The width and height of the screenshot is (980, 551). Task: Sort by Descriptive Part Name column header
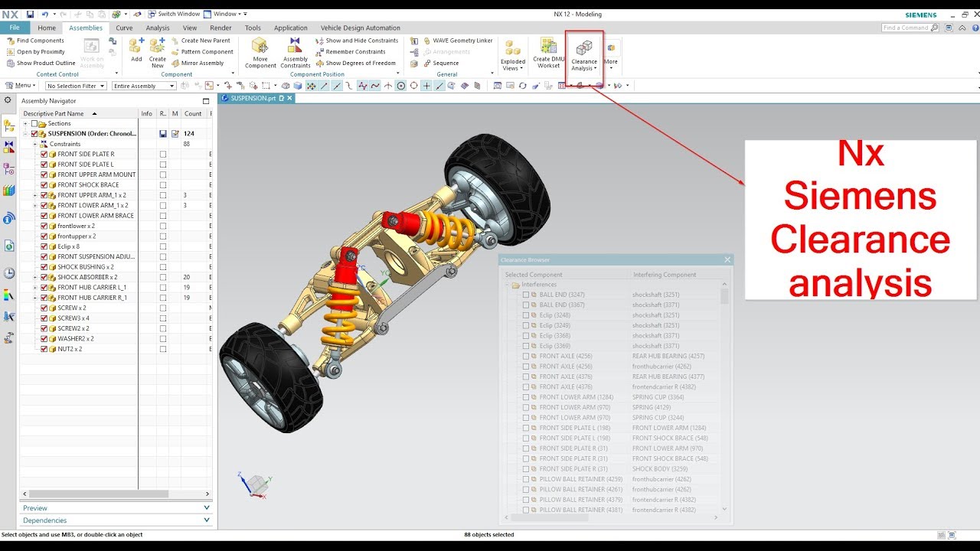[x=80, y=113]
